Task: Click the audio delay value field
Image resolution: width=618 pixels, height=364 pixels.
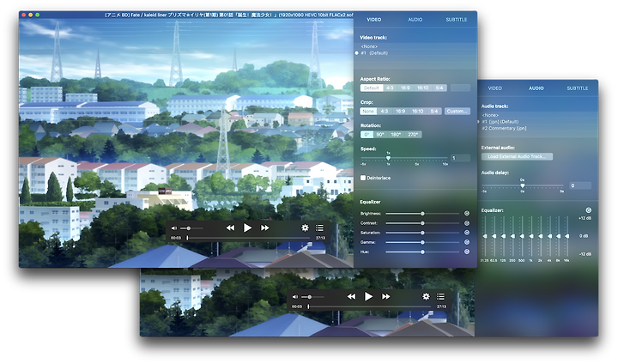Action: point(580,185)
